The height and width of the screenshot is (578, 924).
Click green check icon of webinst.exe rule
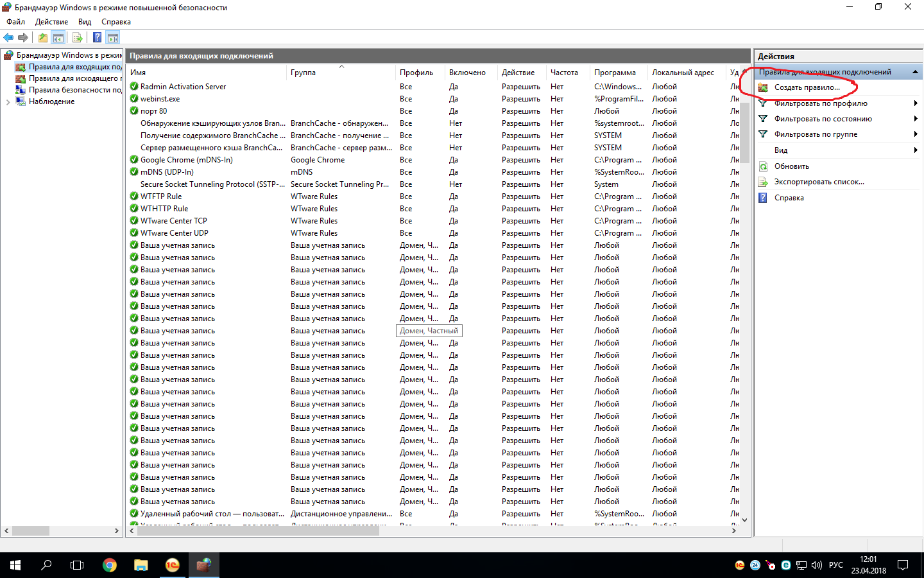[134, 99]
